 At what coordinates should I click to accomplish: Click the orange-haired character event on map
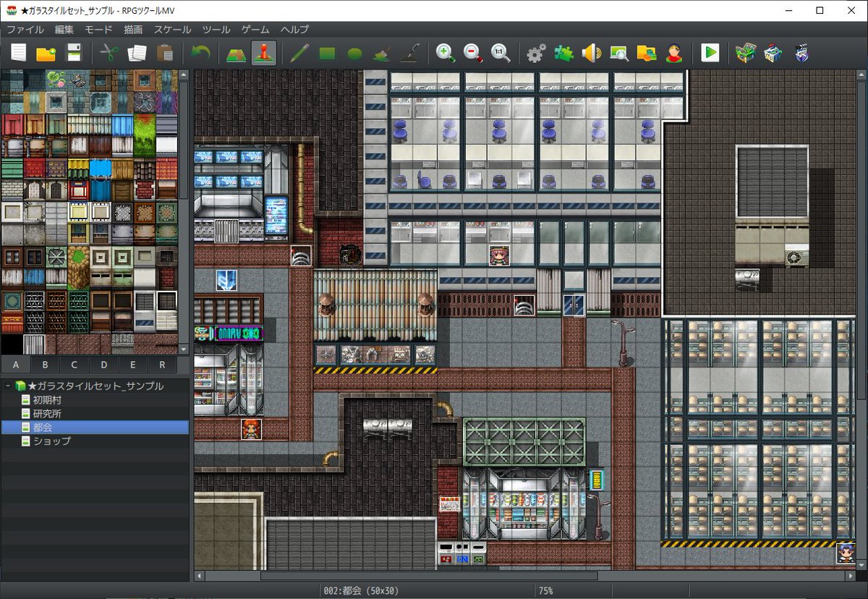click(x=251, y=428)
